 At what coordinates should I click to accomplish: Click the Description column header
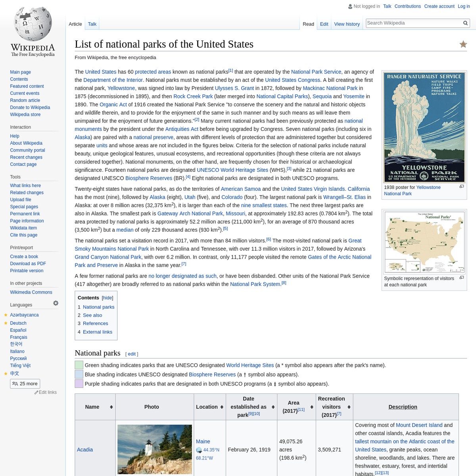click(403, 407)
